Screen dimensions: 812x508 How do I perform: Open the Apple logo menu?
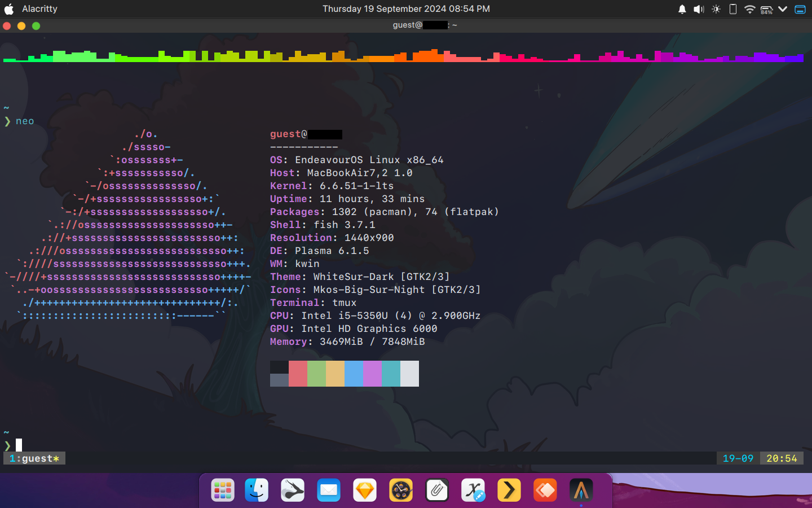click(9, 9)
